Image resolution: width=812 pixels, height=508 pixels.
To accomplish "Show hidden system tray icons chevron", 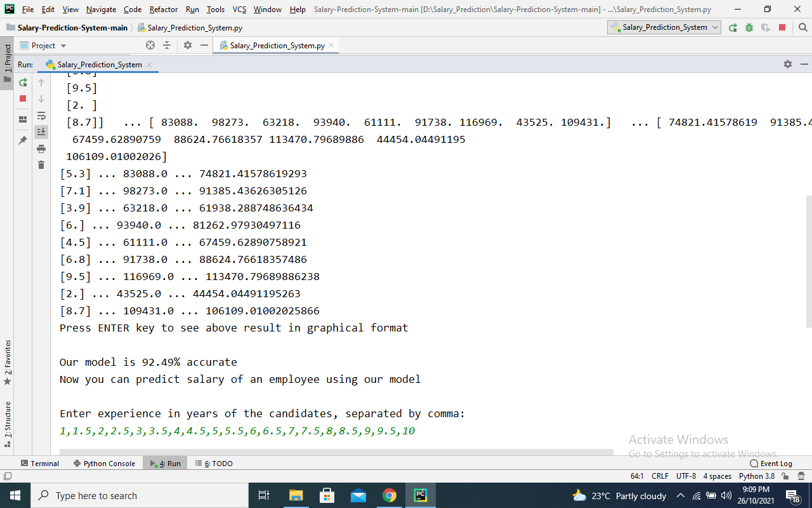I will pyautogui.click(x=681, y=495).
